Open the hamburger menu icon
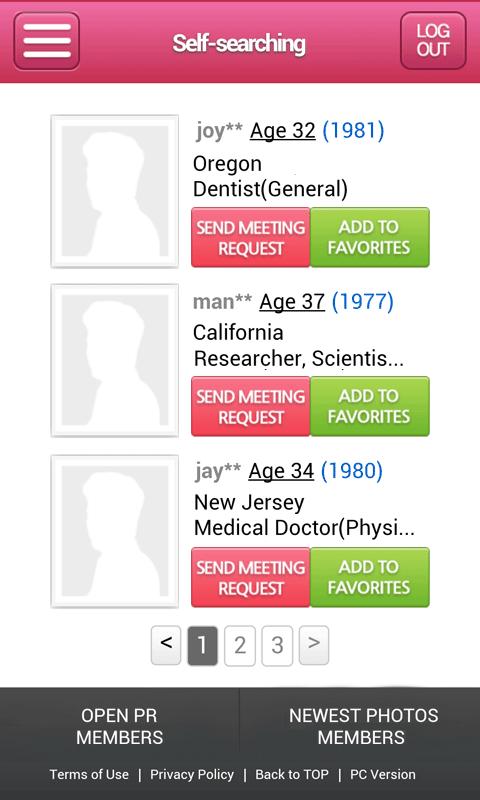The width and height of the screenshot is (480, 800). pyautogui.click(x=46, y=41)
